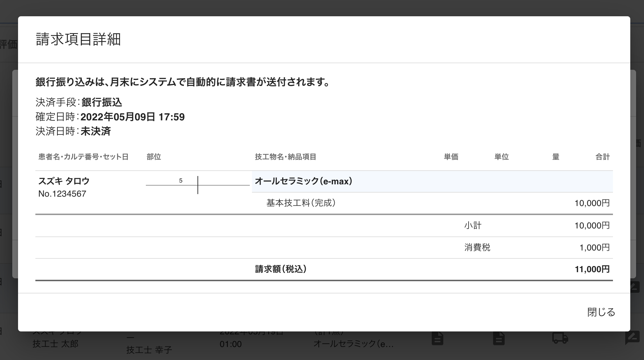Click the 部位 column header
Image resolution: width=644 pixels, height=360 pixels.
pyautogui.click(x=154, y=157)
